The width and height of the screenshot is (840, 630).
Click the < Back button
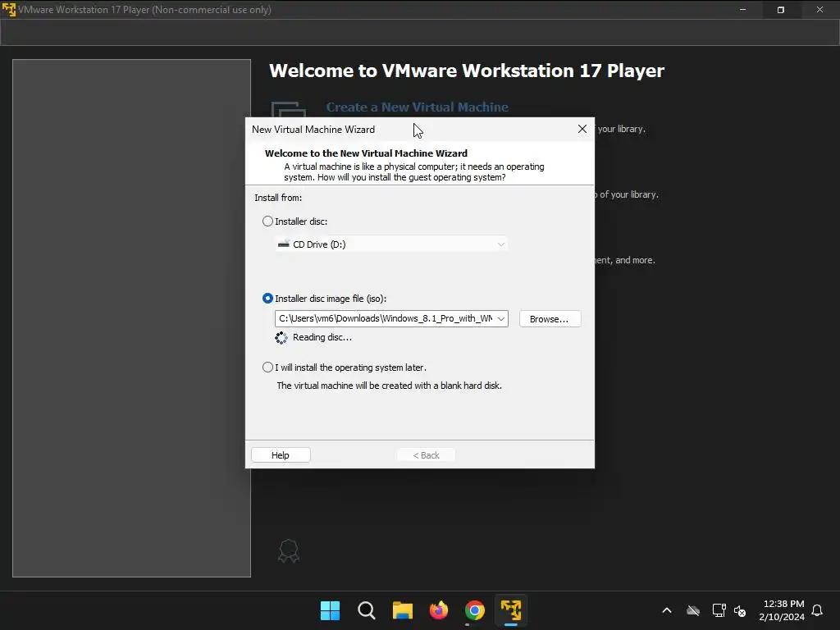[x=426, y=455]
